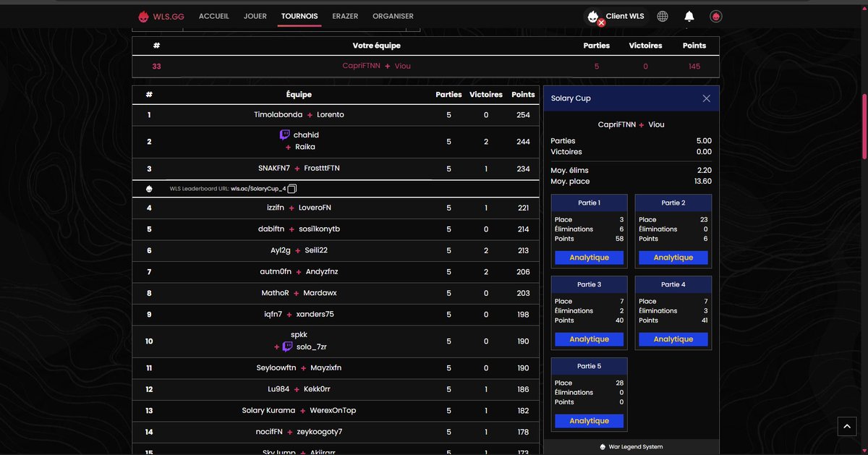Screen dimensions: 868x455
Task: Click Client WLS label
Action: click(625, 16)
